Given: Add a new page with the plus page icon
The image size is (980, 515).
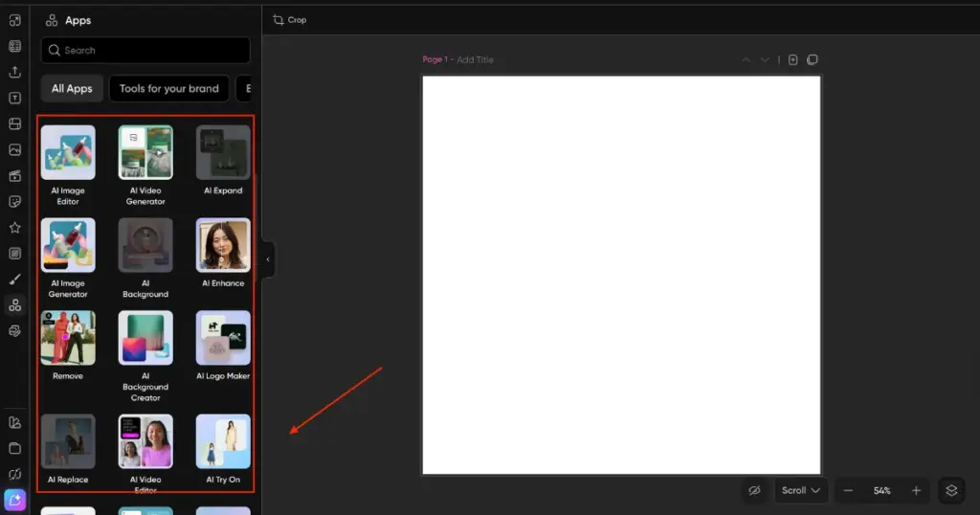Looking at the screenshot, I should tap(792, 60).
